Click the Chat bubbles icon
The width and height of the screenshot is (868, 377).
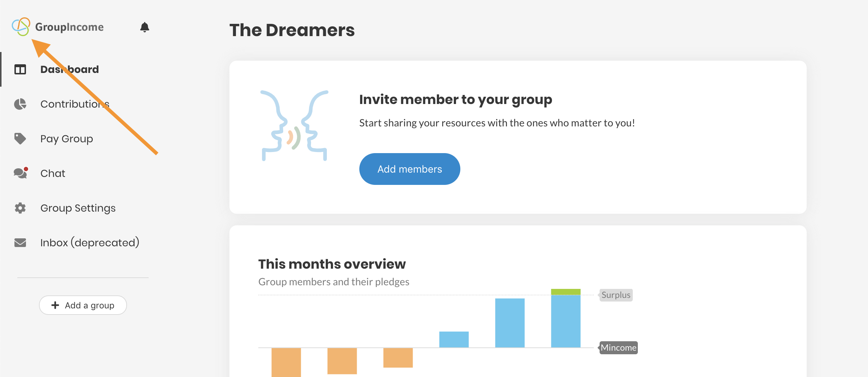coord(21,173)
